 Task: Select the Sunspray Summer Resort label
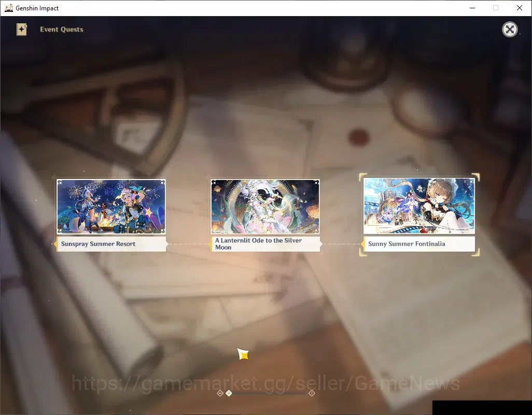click(111, 244)
